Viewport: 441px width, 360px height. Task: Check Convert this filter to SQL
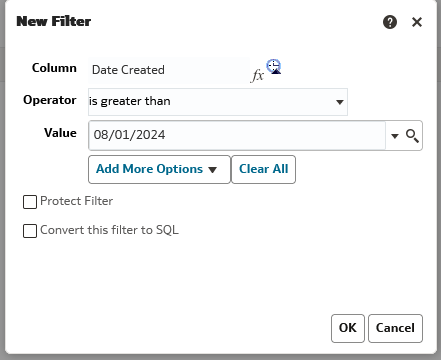[x=30, y=231]
